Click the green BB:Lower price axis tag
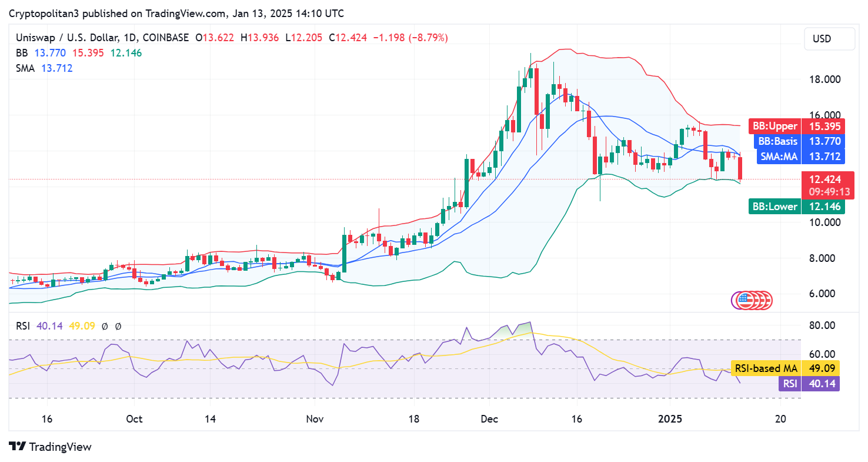The height and width of the screenshot is (462, 868). tap(796, 207)
